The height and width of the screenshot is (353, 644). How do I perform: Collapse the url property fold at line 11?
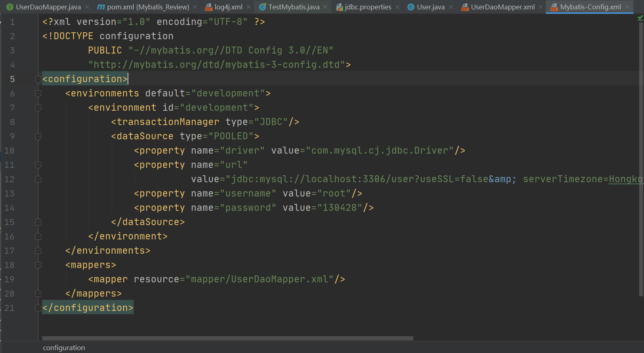pos(38,165)
